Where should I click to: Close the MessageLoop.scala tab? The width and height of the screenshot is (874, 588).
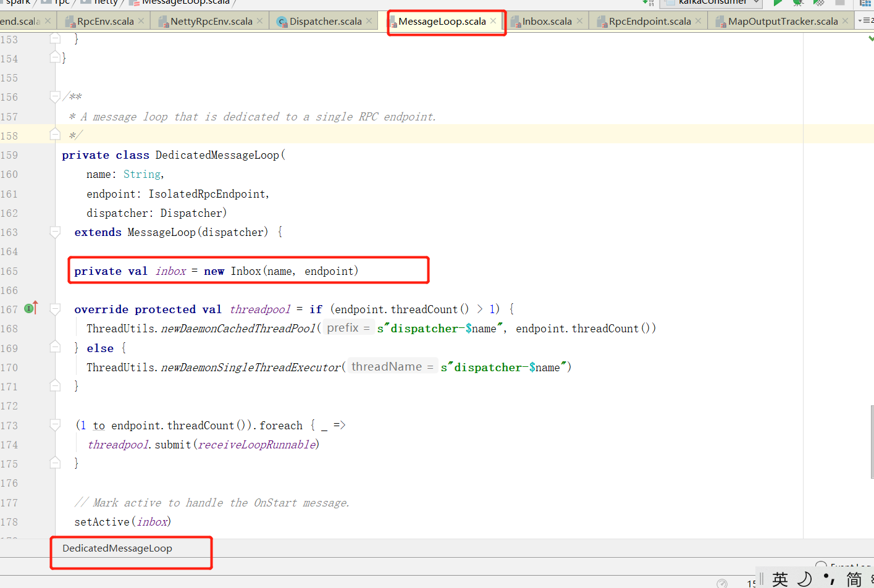(494, 21)
